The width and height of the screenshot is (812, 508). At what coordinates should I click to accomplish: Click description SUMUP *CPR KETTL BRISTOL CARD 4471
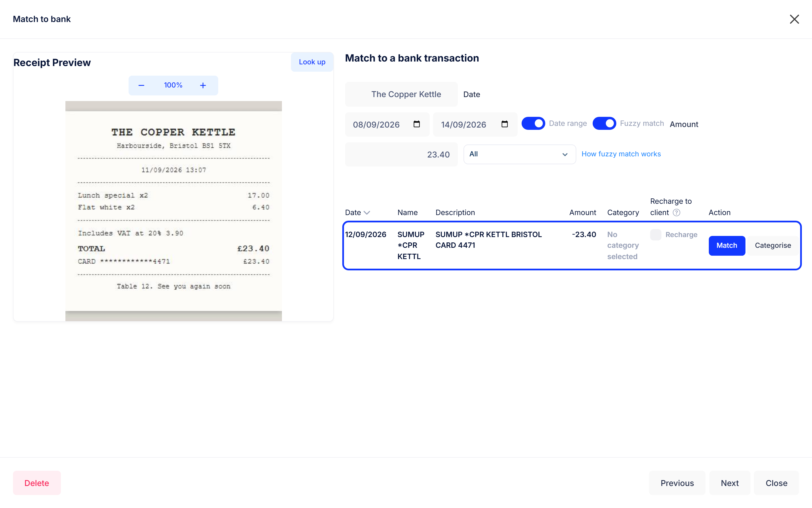coord(489,240)
